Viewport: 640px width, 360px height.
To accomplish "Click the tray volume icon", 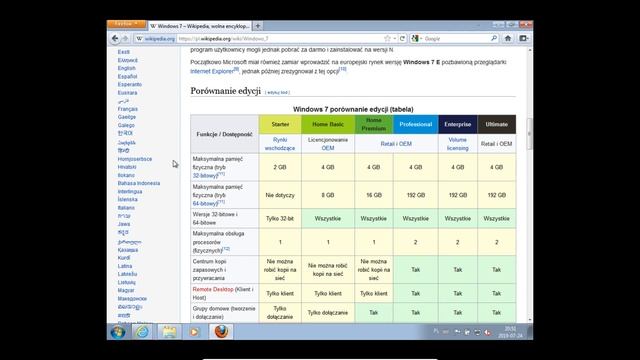I will point(487,332).
